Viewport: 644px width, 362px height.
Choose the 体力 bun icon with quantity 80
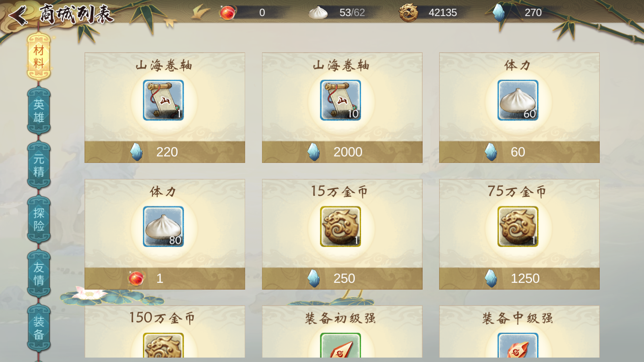[x=163, y=226]
